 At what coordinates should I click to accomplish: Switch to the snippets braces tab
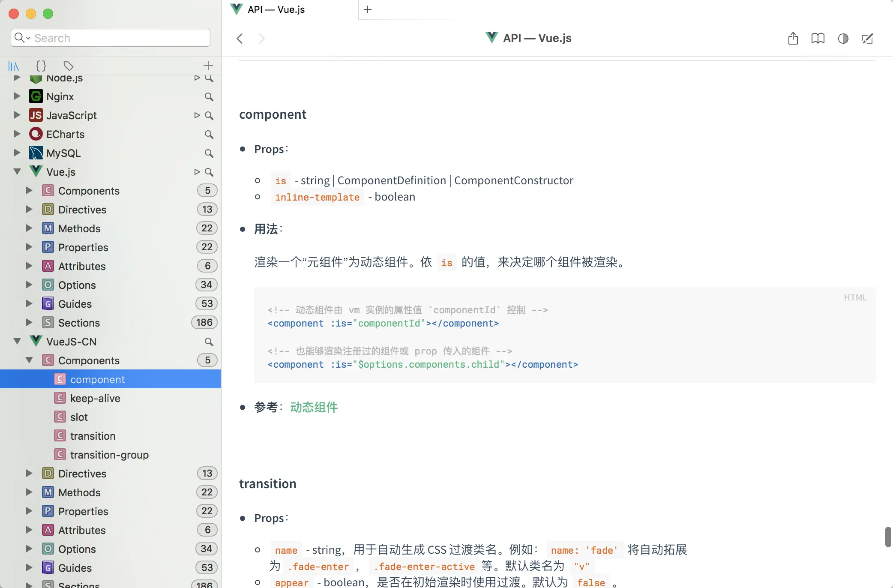[41, 66]
